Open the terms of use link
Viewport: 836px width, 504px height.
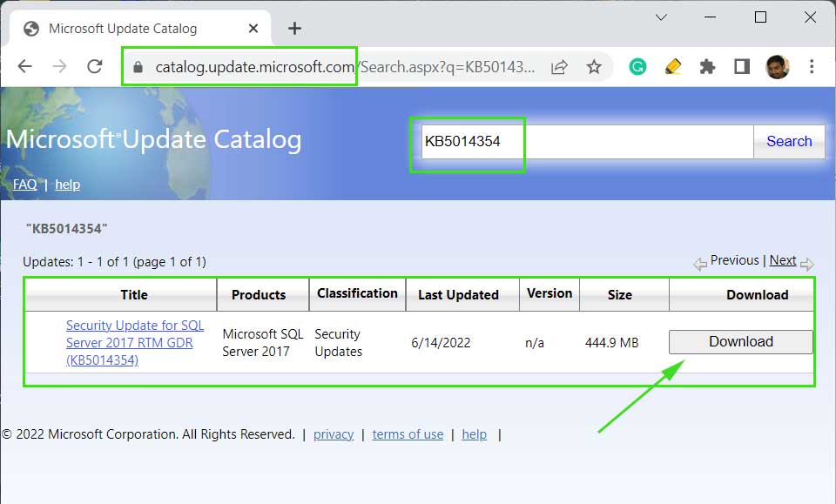pyautogui.click(x=408, y=434)
